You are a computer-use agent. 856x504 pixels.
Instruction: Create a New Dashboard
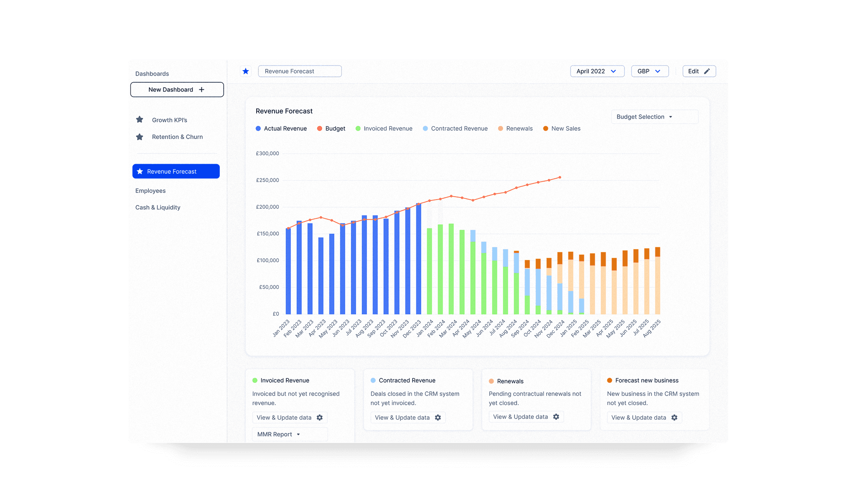(177, 89)
